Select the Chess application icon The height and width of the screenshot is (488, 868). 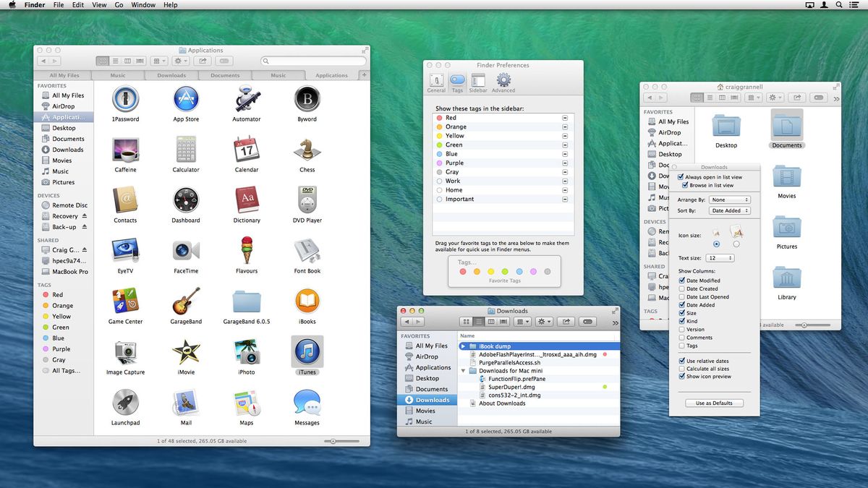(x=307, y=150)
